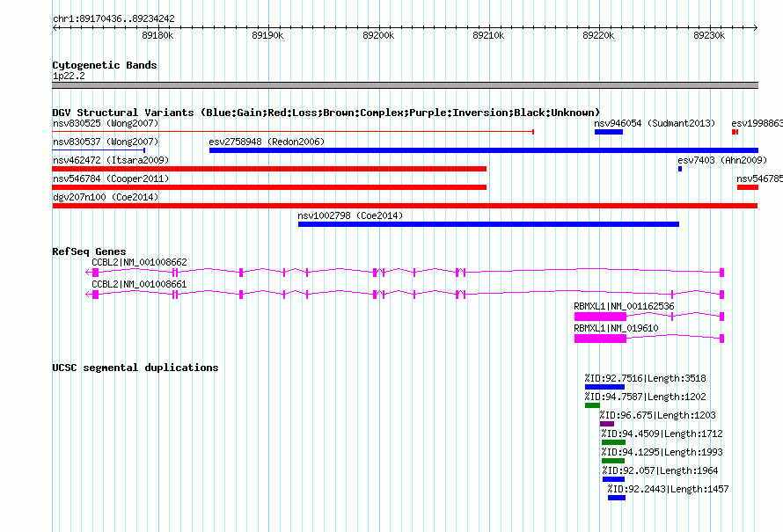Click the 89190k ruler tick label
This screenshot has height=532, width=783.
click(x=267, y=35)
